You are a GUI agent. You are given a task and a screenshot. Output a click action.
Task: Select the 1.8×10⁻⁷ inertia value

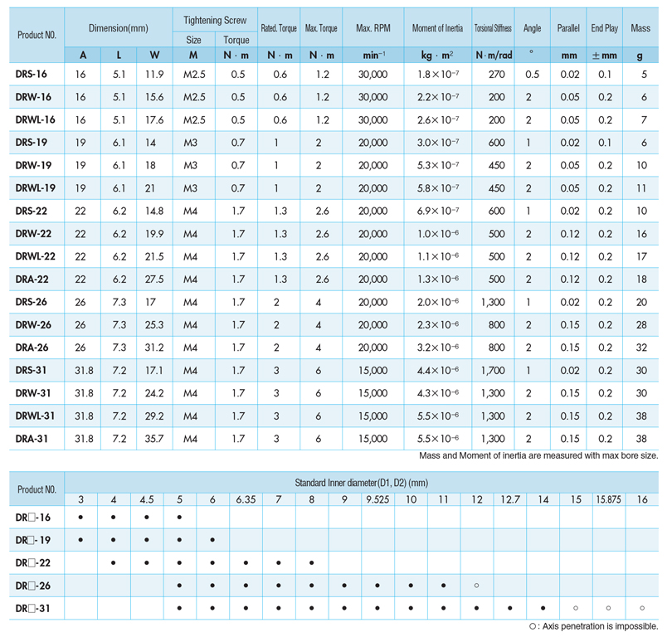438,74
